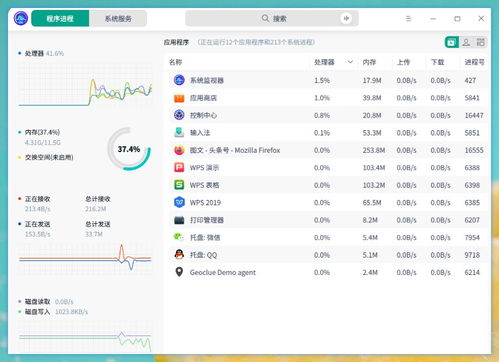
Task: Click the WPS 表格 spreadsheet icon
Action: [179, 185]
